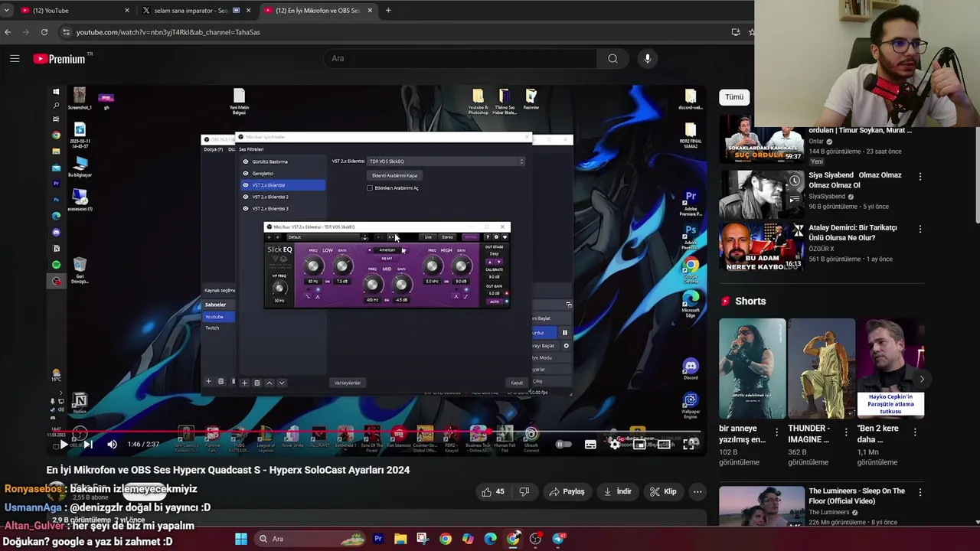Open Windows Start menu on taskbar
980x551 pixels.
241,539
